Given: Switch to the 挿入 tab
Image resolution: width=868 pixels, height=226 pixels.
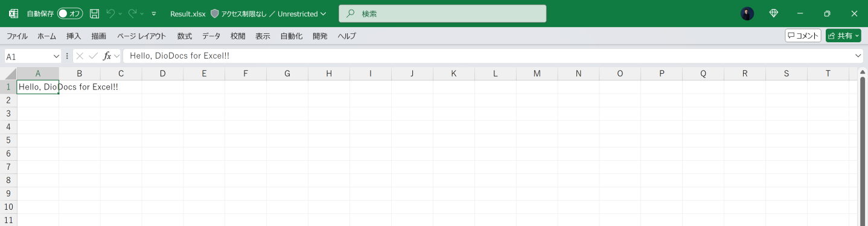Looking at the screenshot, I should click(x=74, y=36).
